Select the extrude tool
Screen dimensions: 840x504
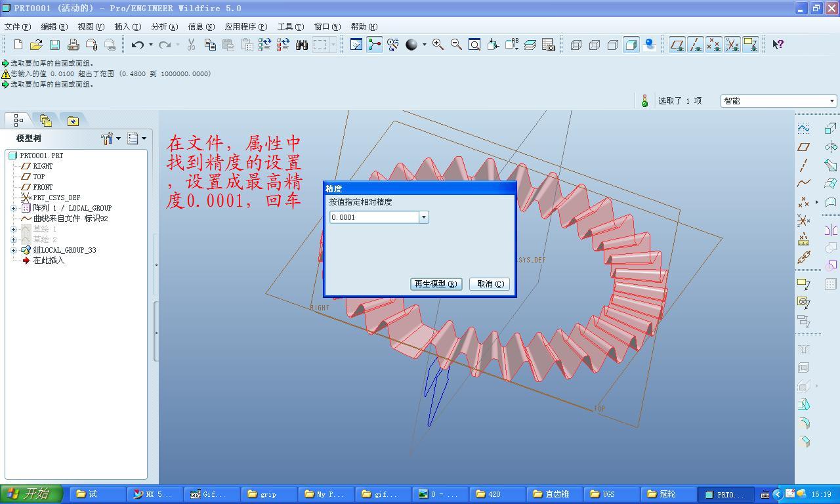pos(830,128)
